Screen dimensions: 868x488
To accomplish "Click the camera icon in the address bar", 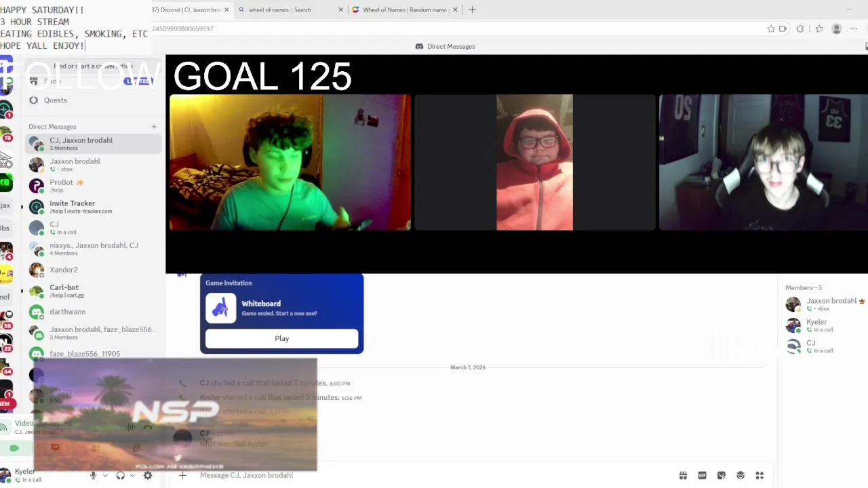I will click(783, 28).
